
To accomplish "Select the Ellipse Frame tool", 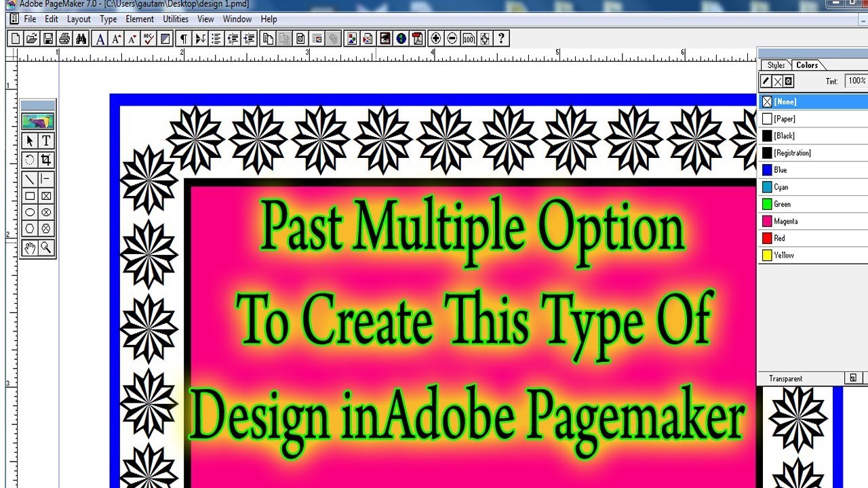I will click(x=46, y=213).
